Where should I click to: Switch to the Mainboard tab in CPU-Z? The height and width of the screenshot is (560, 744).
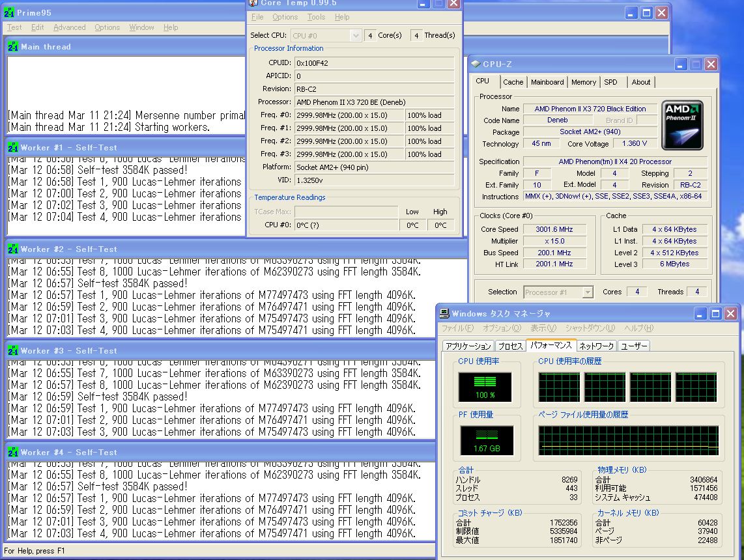(x=547, y=82)
